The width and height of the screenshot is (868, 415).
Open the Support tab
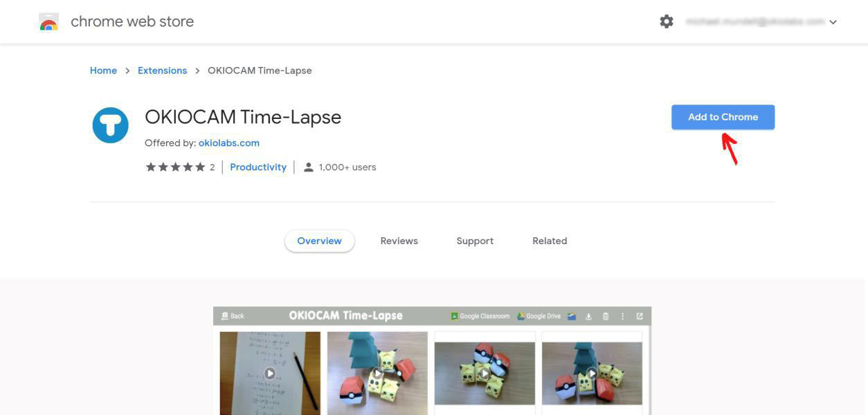[475, 241]
